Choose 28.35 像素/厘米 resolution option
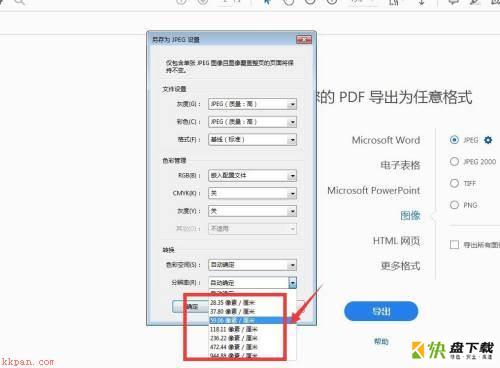500x368 pixels. tap(252, 303)
